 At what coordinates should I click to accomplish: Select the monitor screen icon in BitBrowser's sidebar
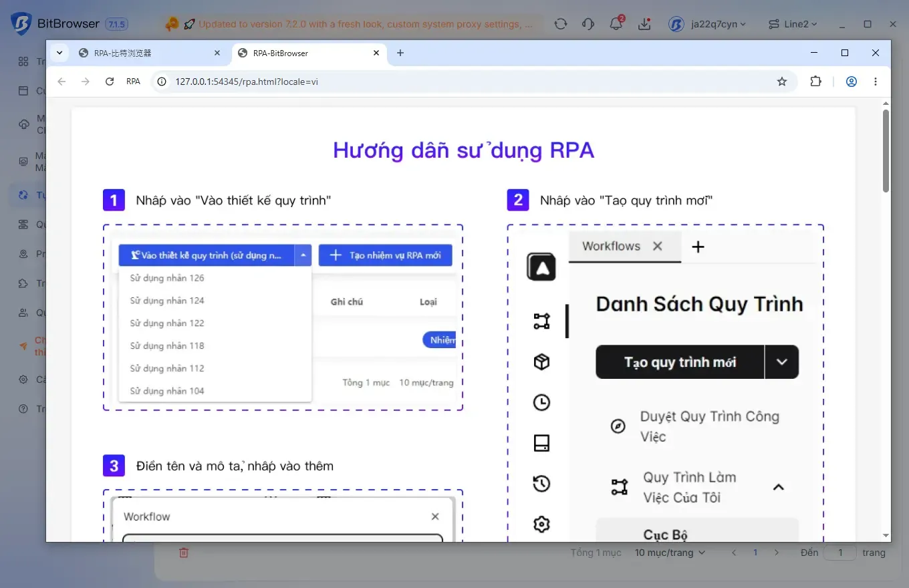point(23,162)
